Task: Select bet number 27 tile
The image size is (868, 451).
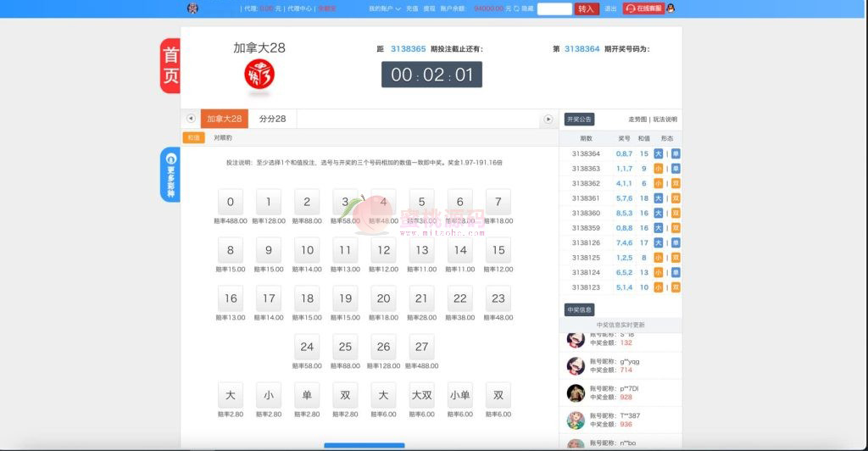Action: coord(421,347)
